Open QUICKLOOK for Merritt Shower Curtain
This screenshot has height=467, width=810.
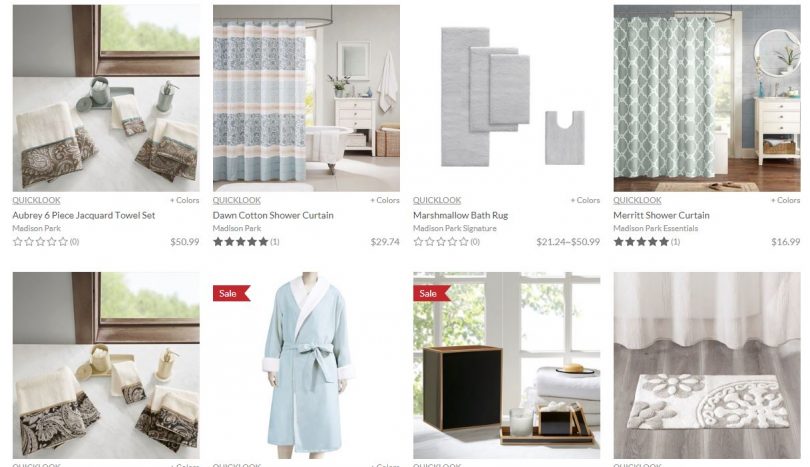637,200
